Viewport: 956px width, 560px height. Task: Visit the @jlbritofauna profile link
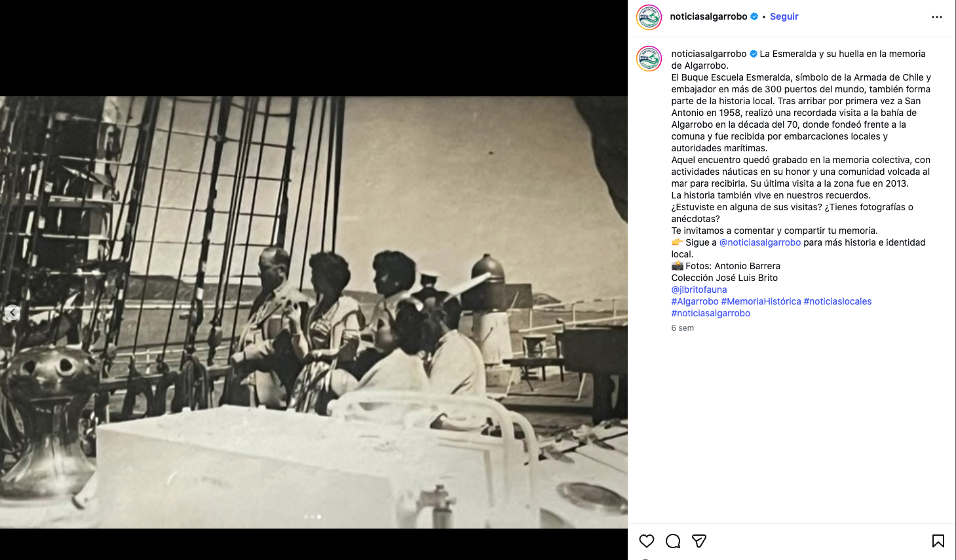(x=699, y=289)
